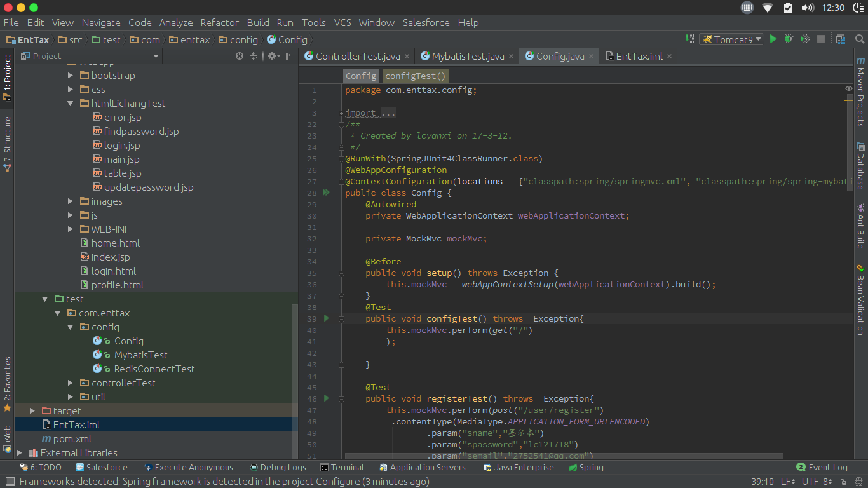Click the line separator LF indicator
This screenshot has height=488, width=868.
(x=787, y=482)
